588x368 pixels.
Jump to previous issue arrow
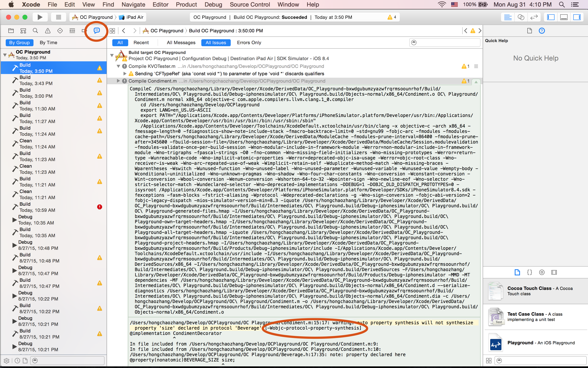[x=465, y=31]
